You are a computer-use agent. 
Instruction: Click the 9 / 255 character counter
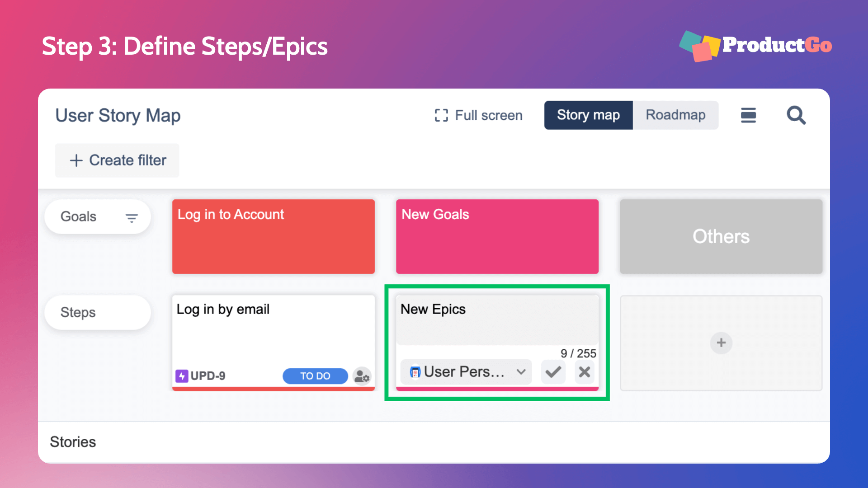[578, 353]
